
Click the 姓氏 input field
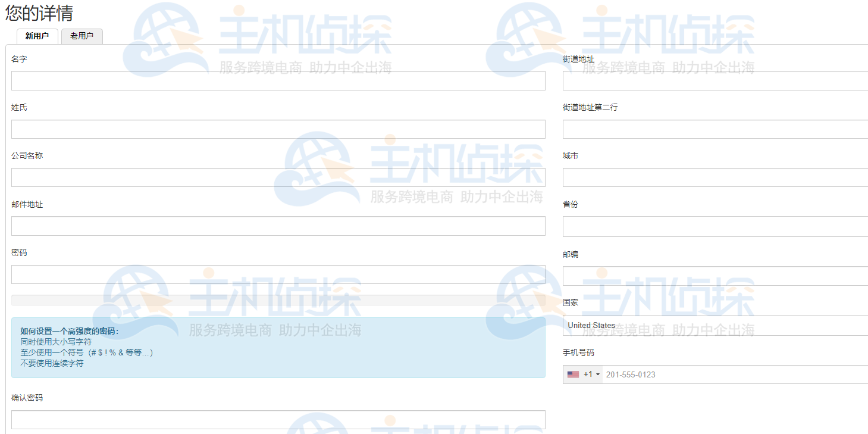tap(278, 129)
